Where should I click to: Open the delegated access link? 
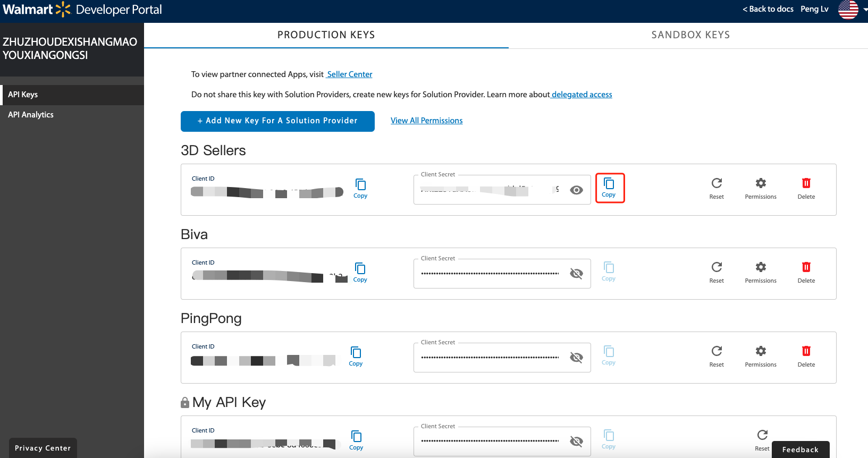pos(582,95)
